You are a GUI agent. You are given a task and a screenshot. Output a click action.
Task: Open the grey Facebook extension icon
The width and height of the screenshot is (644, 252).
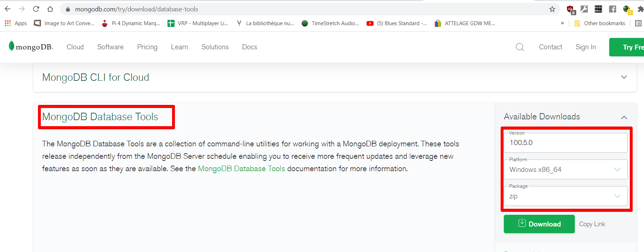[612, 9]
